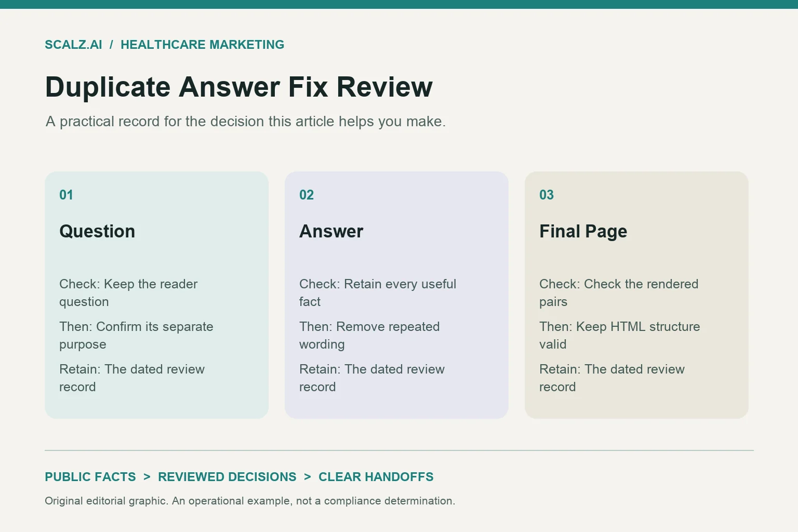Click the Final Page card heading
Image resolution: width=798 pixels, height=532 pixels.
pyautogui.click(x=583, y=231)
